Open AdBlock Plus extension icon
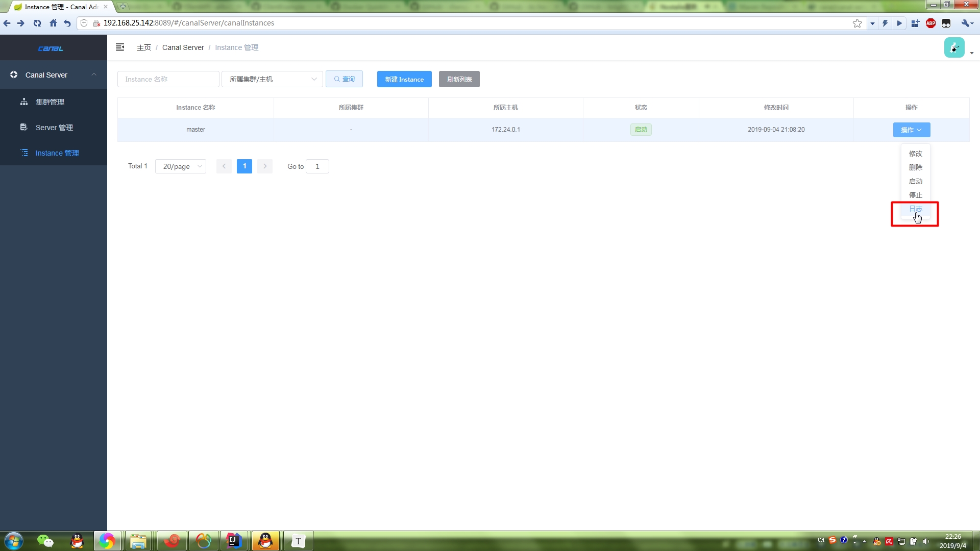The width and height of the screenshot is (980, 551). click(x=930, y=23)
